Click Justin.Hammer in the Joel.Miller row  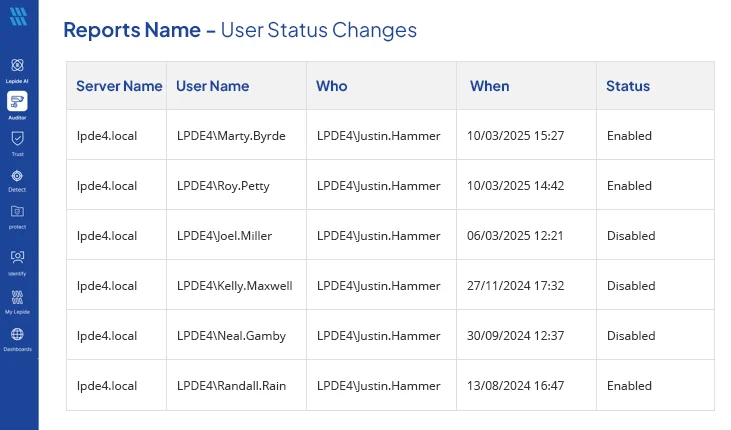pyautogui.click(x=379, y=236)
